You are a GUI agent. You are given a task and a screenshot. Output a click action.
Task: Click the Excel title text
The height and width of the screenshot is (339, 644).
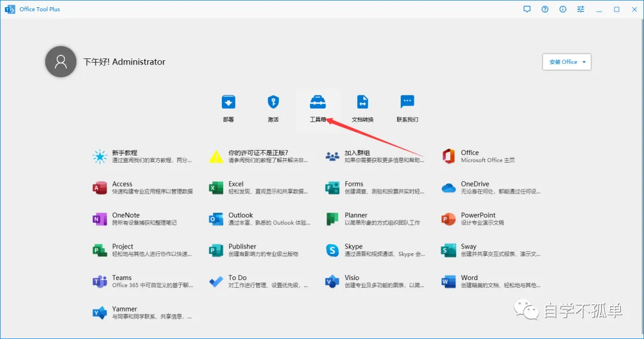coord(236,184)
